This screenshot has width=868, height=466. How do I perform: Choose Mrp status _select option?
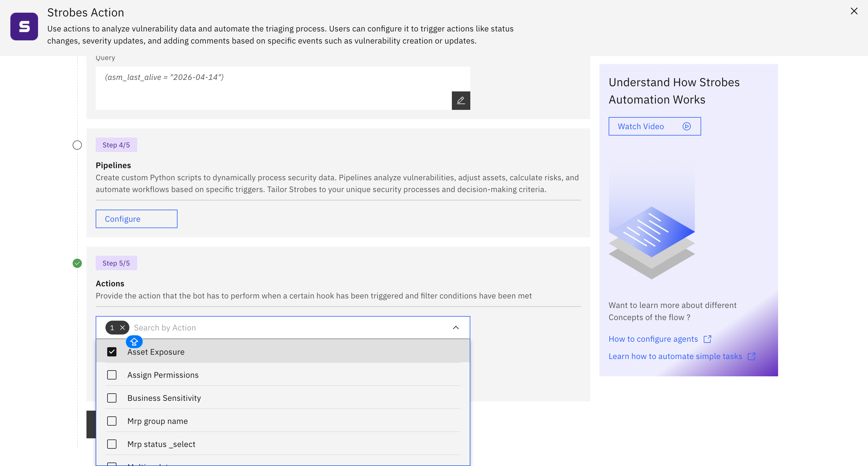coord(161,444)
